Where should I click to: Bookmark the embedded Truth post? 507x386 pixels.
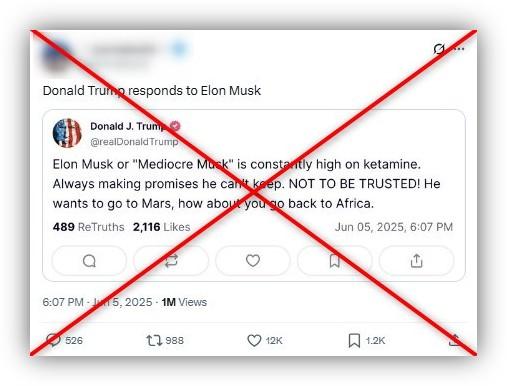[334, 261]
